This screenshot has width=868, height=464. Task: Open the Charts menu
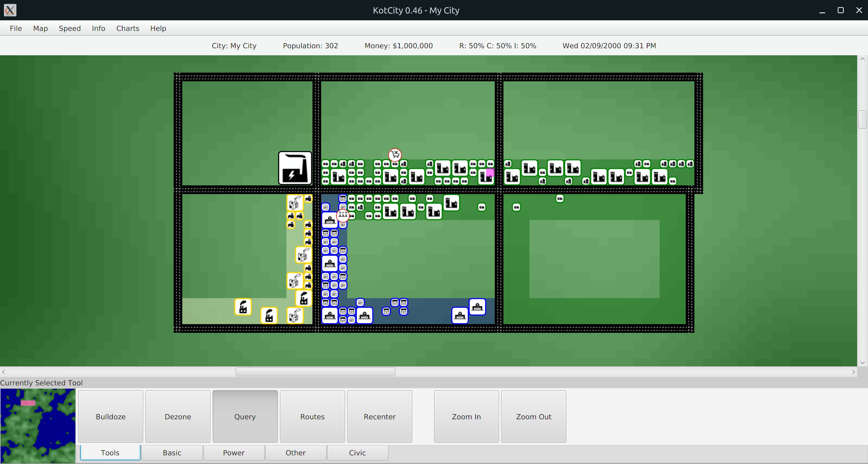127,28
